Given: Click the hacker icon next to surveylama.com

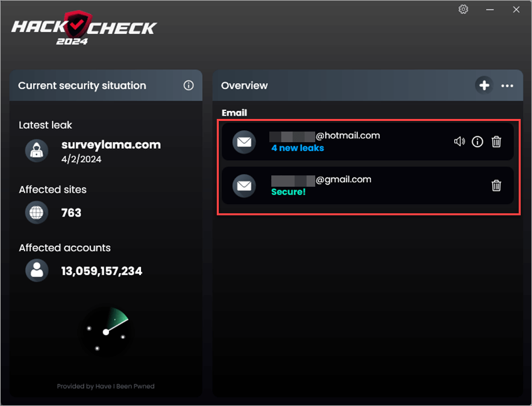Looking at the screenshot, I should [x=37, y=150].
